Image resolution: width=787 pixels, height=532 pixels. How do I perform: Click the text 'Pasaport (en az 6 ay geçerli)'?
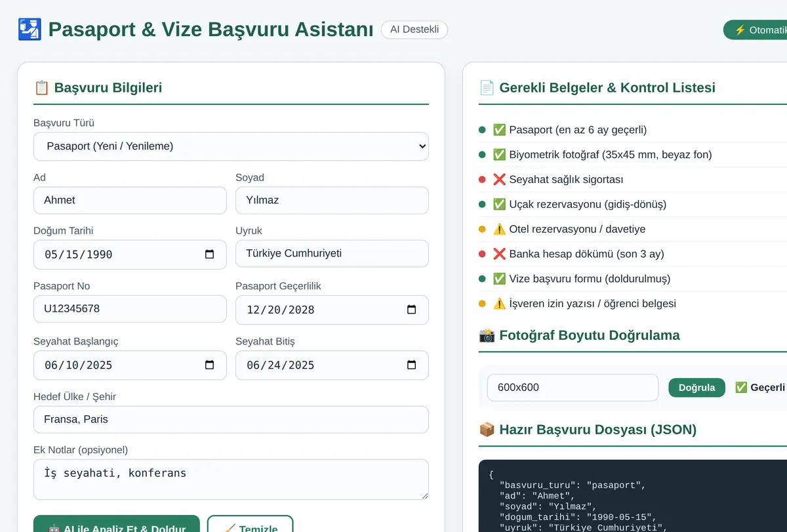578,130
